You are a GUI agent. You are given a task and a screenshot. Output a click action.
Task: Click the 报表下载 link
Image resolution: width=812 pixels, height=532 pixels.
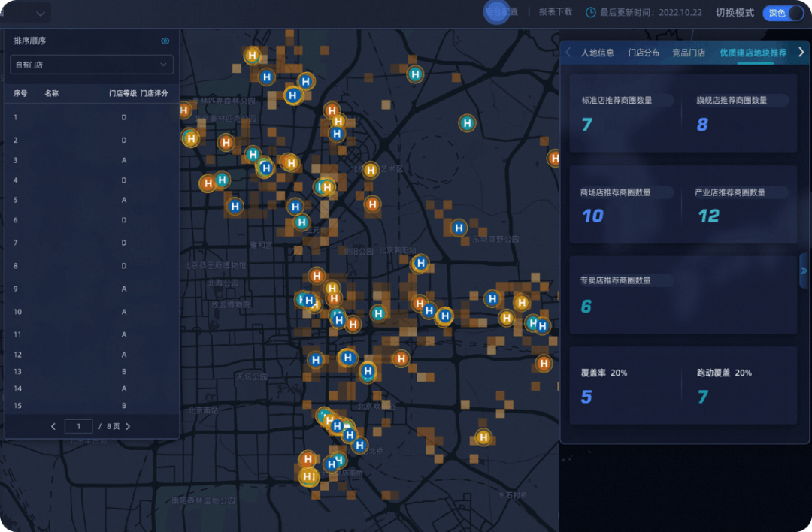[556, 12]
